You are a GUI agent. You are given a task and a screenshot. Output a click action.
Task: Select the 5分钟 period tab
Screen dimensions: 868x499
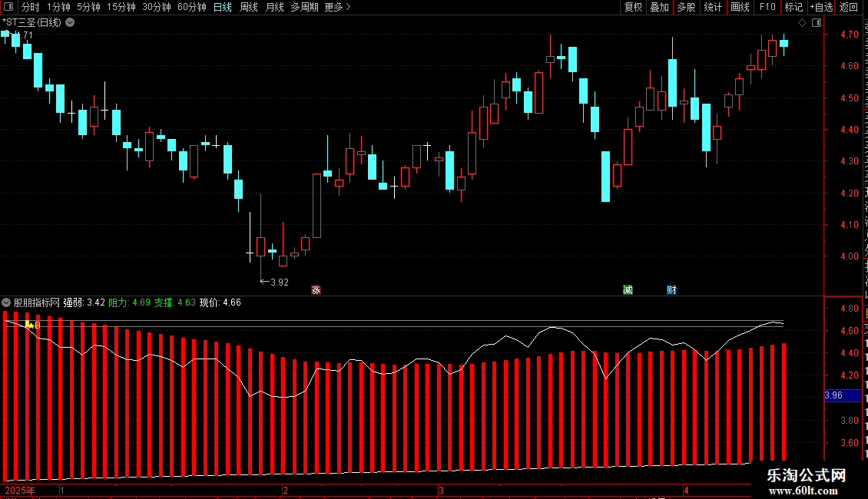coord(88,7)
